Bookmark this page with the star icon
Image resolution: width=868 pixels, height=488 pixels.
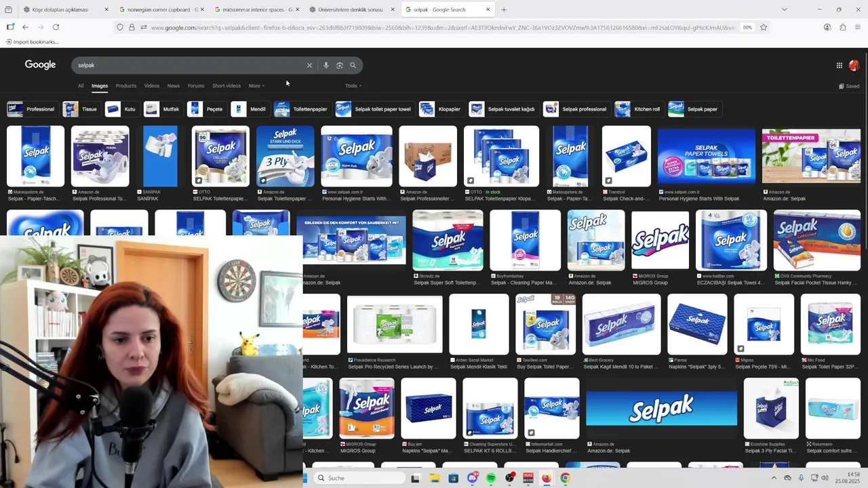(764, 28)
